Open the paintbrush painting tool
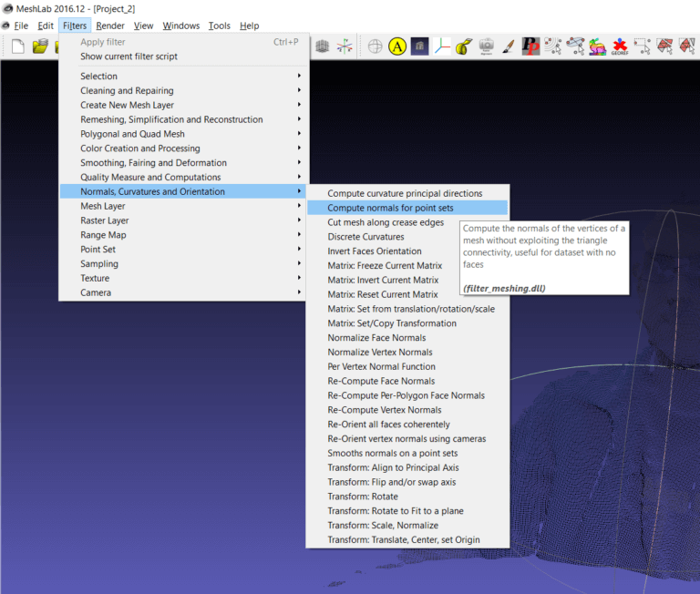The image size is (700, 594). (x=509, y=46)
